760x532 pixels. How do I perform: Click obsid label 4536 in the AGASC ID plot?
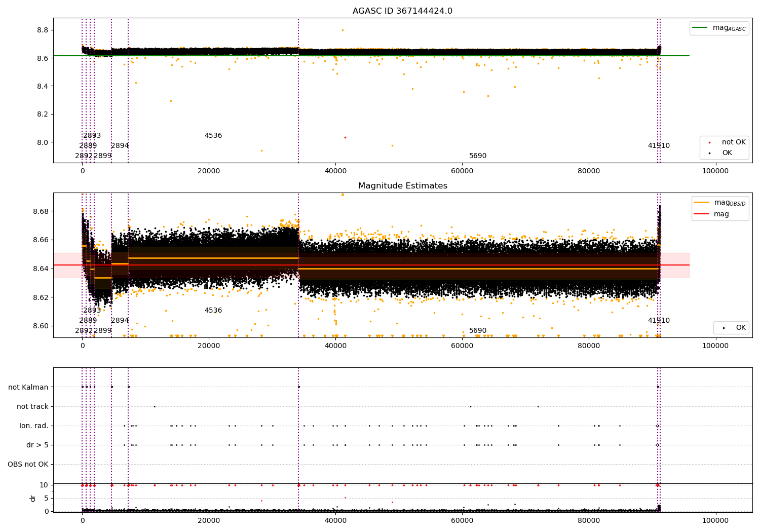coord(213,136)
